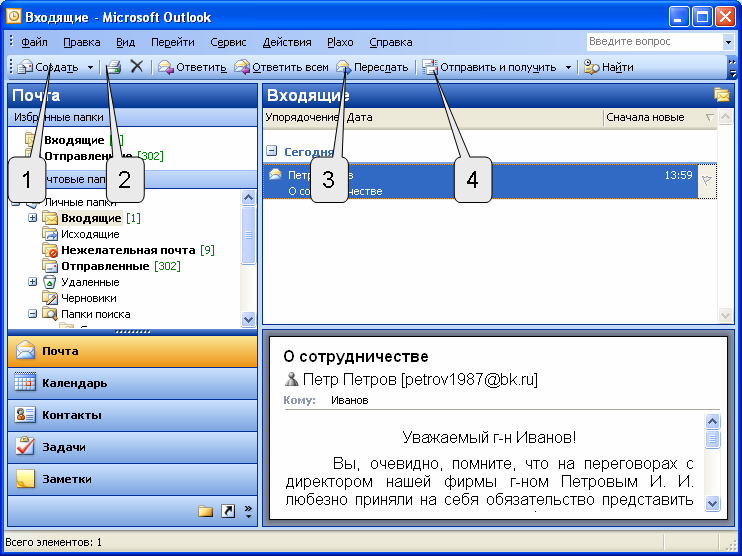The height and width of the screenshot is (556, 742).
Task: Select the Нежелательная почта folder
Action: coord(128,250)
